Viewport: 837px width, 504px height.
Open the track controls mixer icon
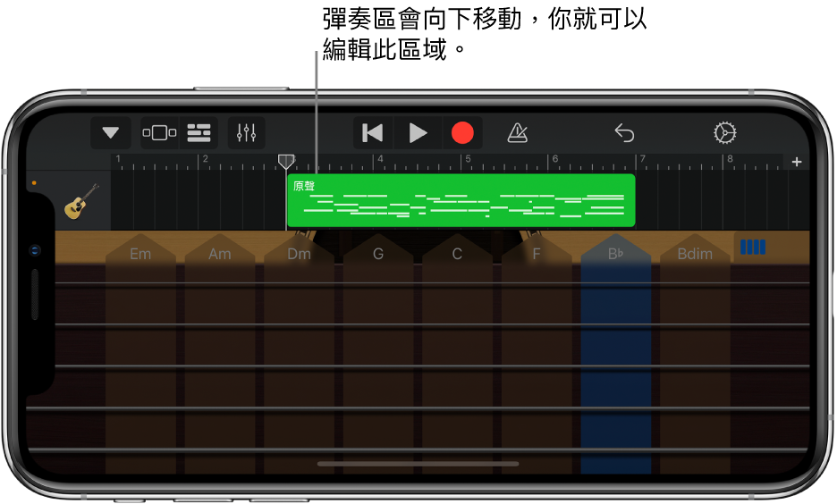246,132
